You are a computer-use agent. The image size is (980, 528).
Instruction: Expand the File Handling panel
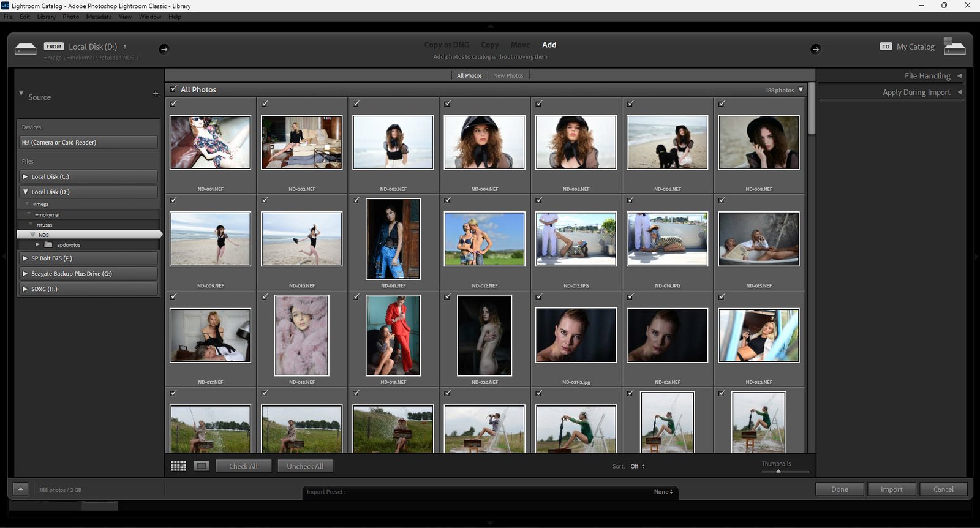[927, 76]
